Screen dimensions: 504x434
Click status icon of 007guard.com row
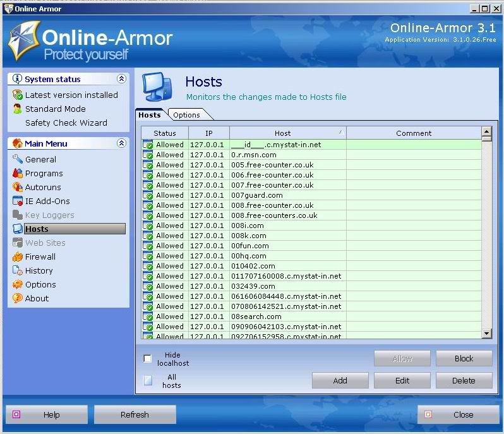coord(148,195)
